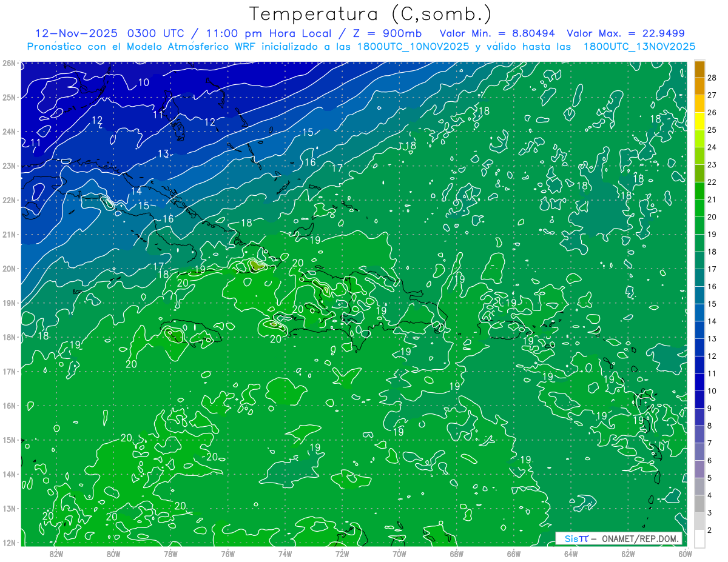Screen dimensions: 728x562
Task: Click the yellow legend swatch between 25 and 26
Action: (699, 121)
